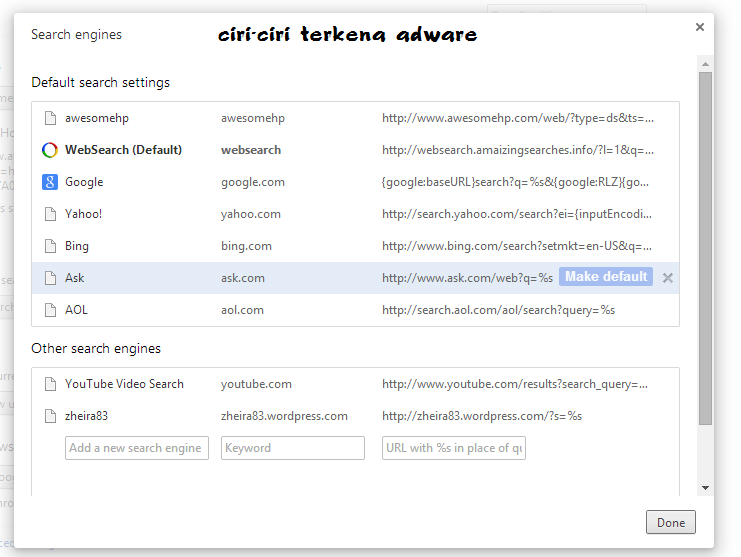Click the search.yahoo.com URL
741x557 pixels.
click(517, 214)
